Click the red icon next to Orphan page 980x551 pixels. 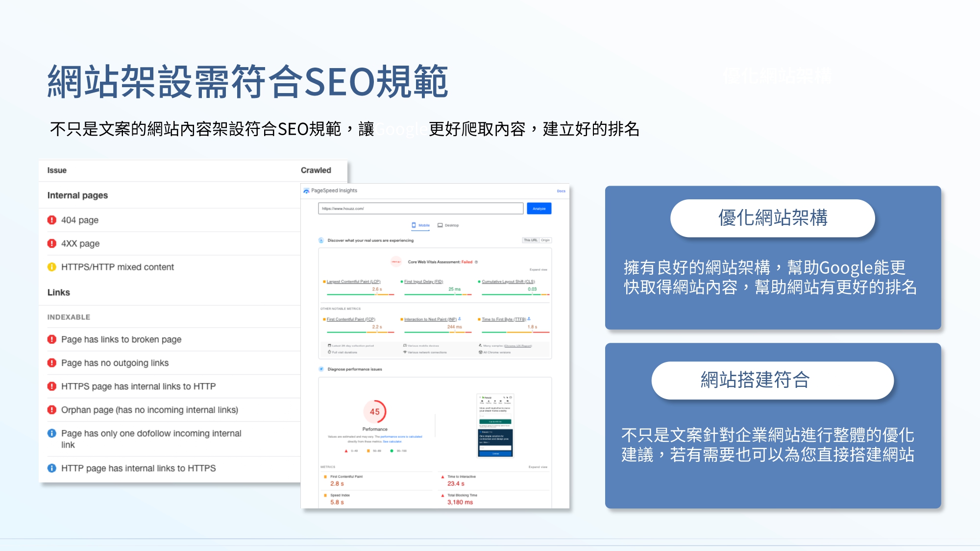[52, 409]
